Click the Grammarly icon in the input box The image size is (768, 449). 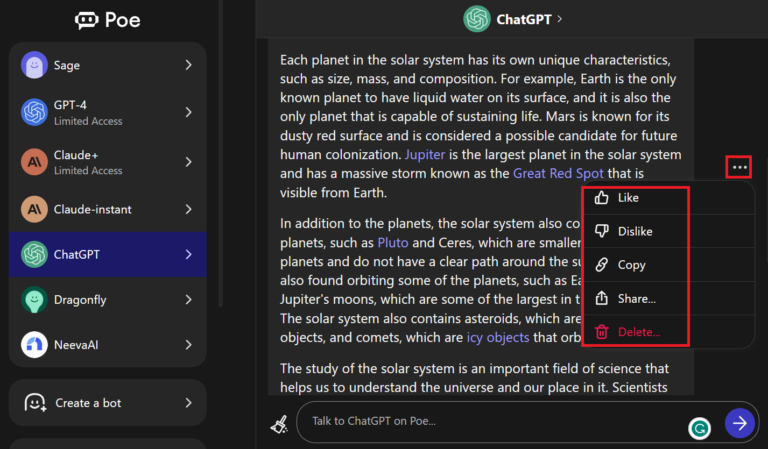[x=699, y=428]
